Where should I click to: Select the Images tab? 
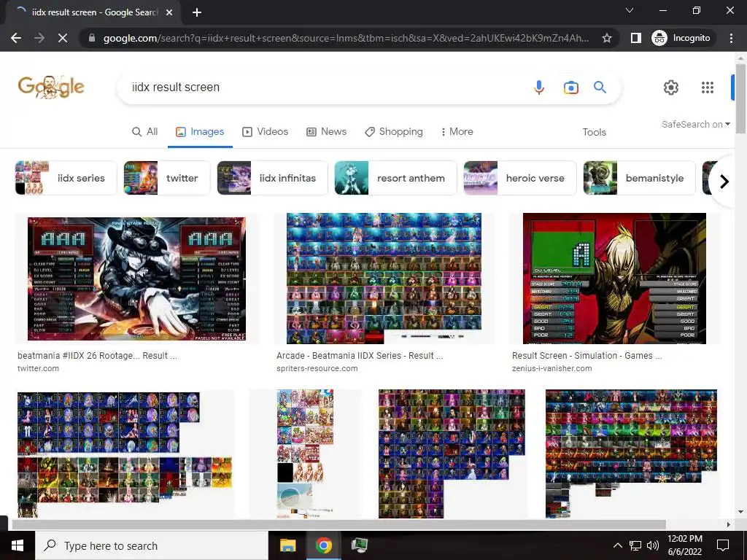point(200,131)
